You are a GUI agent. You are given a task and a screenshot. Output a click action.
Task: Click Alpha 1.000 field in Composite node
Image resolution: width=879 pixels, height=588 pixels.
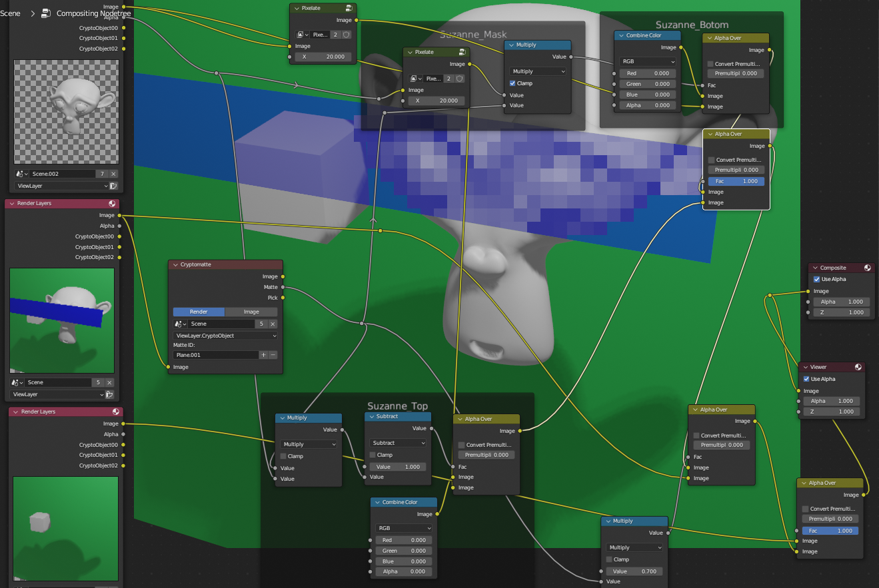pos(842,302)
